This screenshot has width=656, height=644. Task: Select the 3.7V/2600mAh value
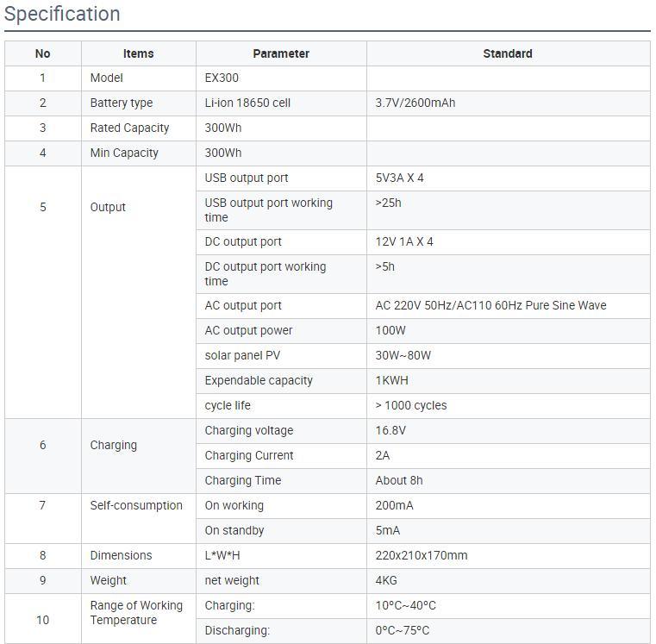415,103
